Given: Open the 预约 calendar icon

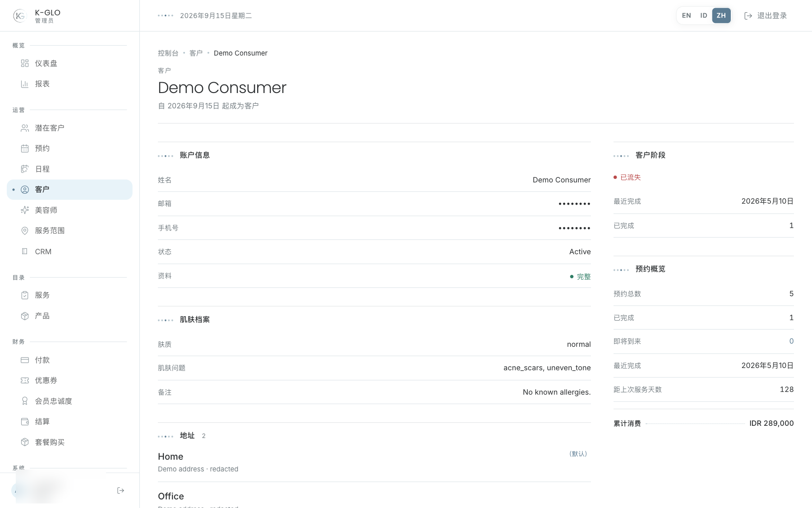Looking at the screenshot, I should [25, 149].
